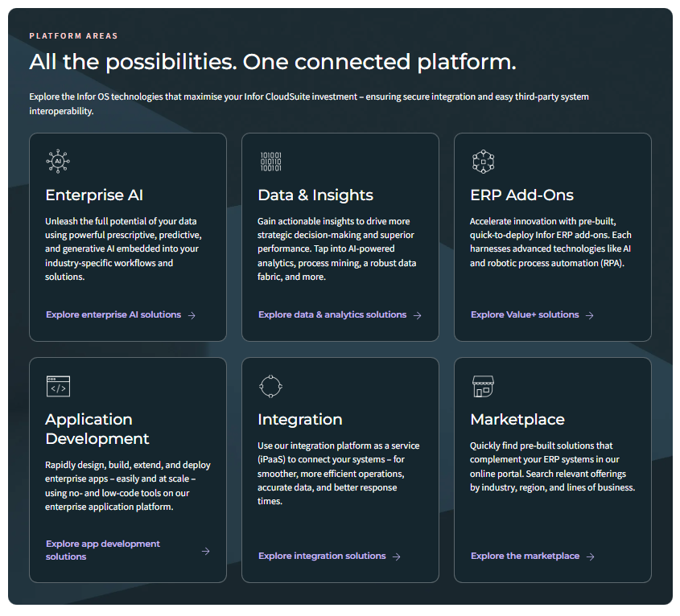Click arrow beside Explore app development solutions
680x616 pixels.
pos(205,551)
